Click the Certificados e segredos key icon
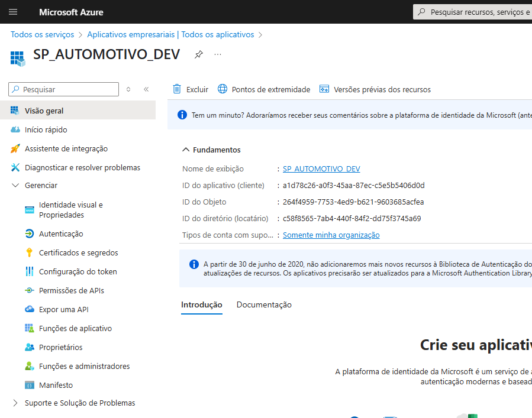 (29, 252)
